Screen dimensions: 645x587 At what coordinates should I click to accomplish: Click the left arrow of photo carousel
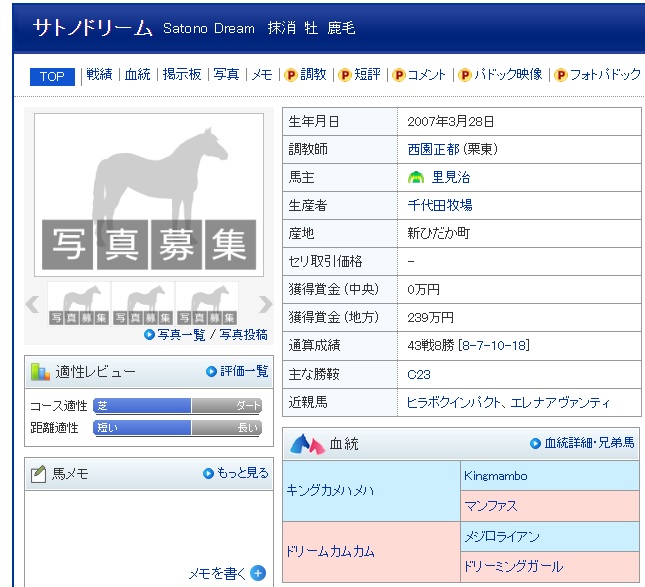point(33,305)
